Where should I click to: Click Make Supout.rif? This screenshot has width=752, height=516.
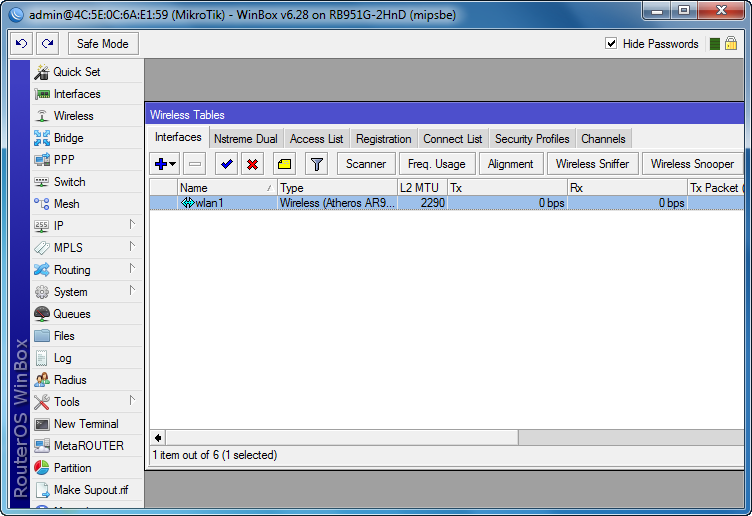pyautogui.click(x=87, y=490)
